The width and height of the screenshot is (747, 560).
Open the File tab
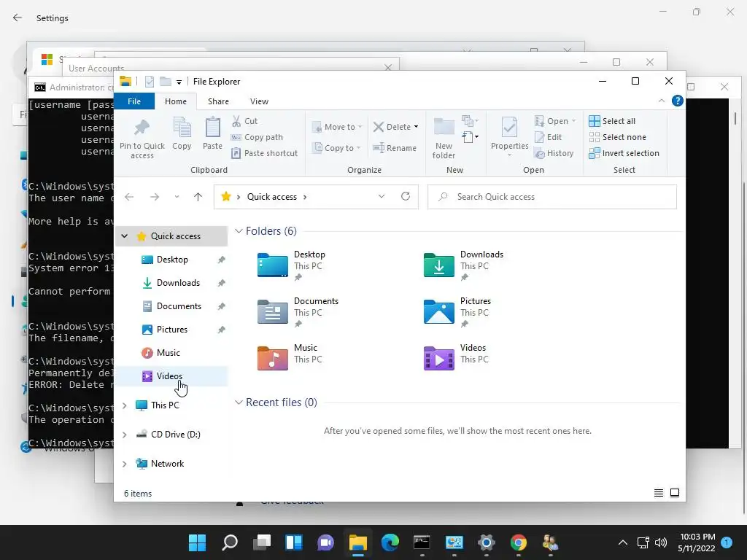point(134,101)
